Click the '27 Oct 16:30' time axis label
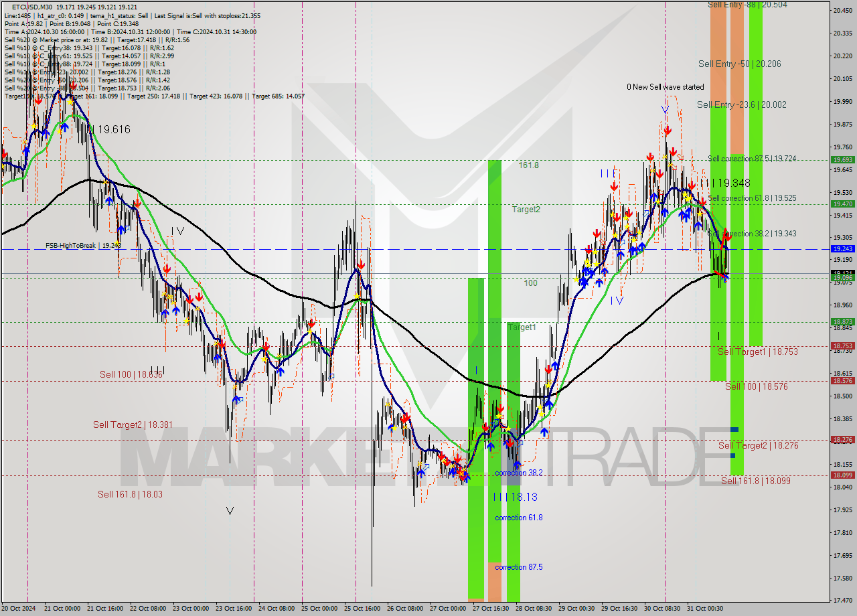This screenshot has width=857, height=616. tap(490, 609)
